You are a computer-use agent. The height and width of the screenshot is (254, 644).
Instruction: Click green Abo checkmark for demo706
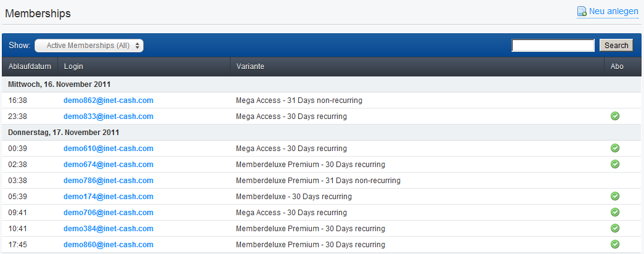point(615,212)
